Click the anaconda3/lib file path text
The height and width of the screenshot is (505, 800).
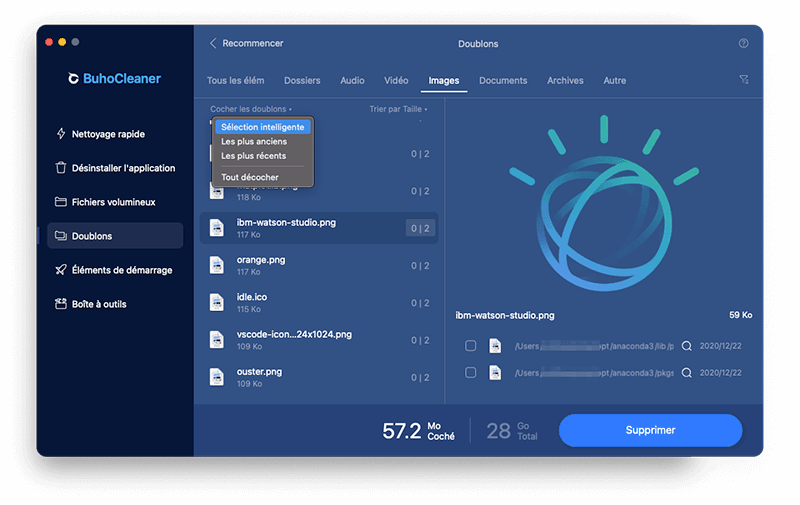click(594, 346)
